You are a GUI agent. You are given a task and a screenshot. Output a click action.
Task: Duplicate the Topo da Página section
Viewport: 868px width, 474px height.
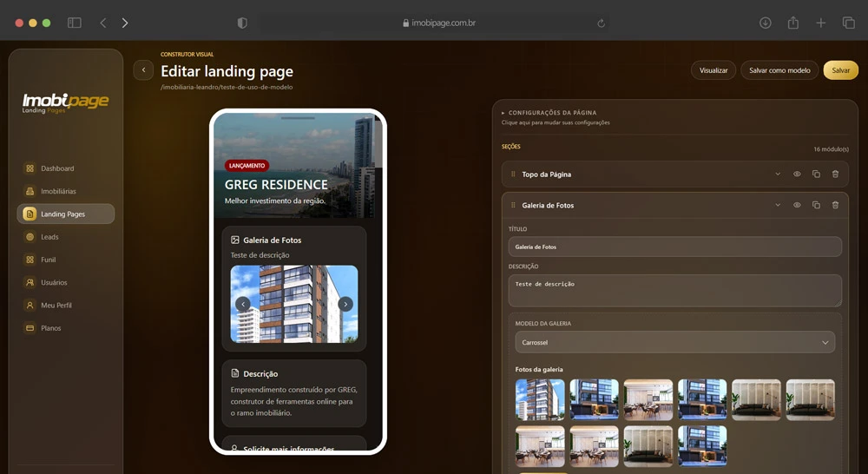pyautogui.click(x=816, y=174)
